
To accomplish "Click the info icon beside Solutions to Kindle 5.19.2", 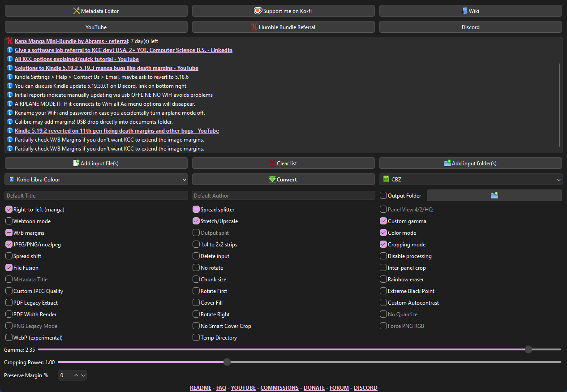I will (x=10, y=68).
